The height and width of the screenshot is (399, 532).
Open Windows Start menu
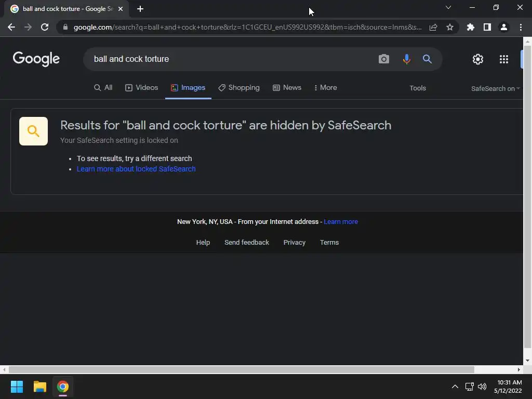tap(17, 387)
